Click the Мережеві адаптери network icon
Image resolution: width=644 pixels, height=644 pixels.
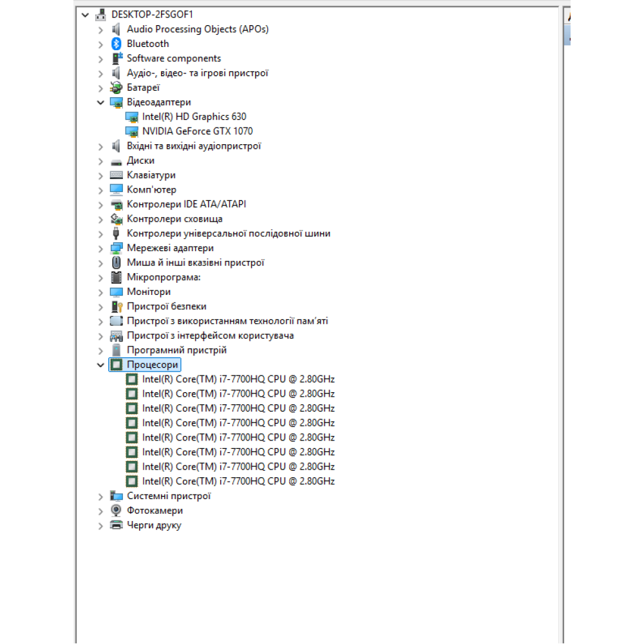pyautogui.click(x=116, y=248)
